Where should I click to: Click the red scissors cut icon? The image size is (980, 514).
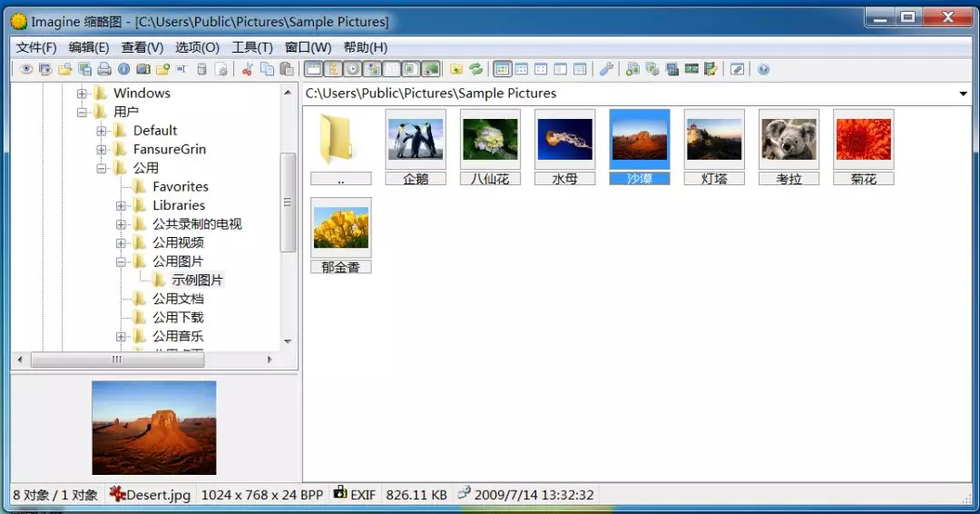248,69
